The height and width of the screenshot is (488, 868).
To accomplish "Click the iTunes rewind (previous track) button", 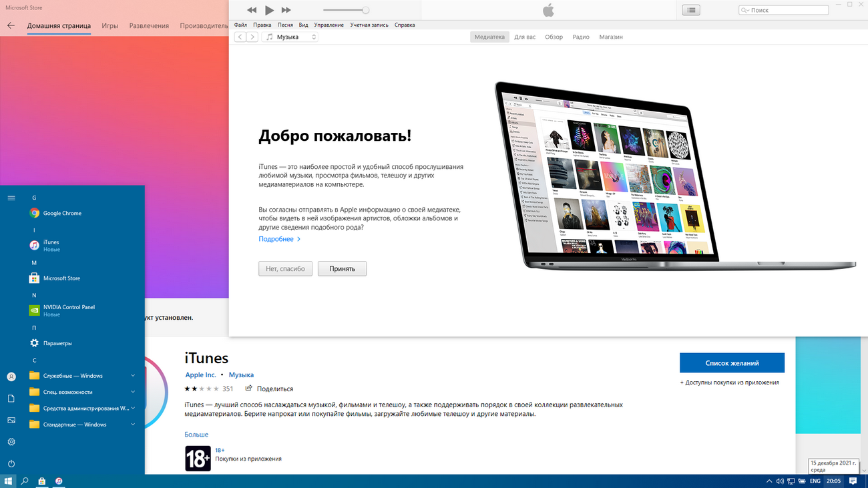I will (x=252, y=10).
